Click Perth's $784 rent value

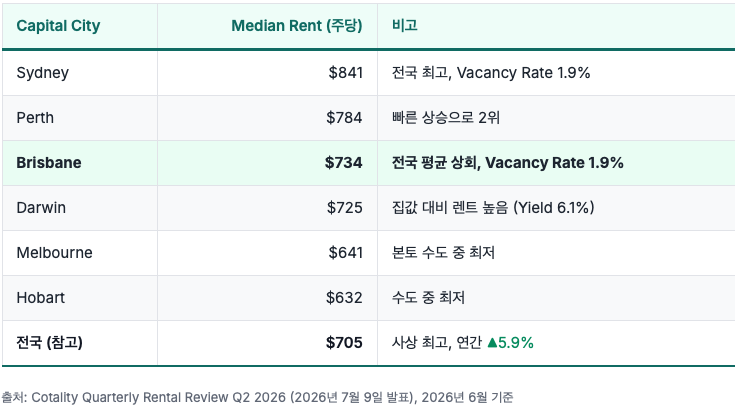point(345,118)
